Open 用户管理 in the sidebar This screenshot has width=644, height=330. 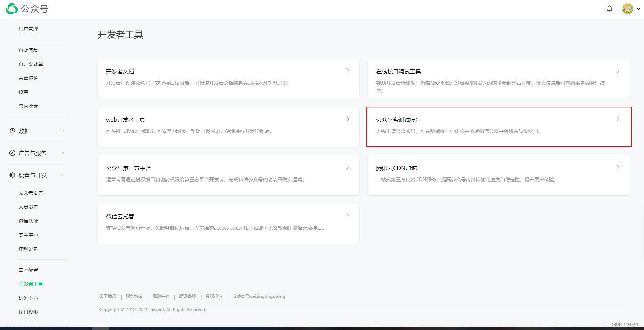[28, 29]
